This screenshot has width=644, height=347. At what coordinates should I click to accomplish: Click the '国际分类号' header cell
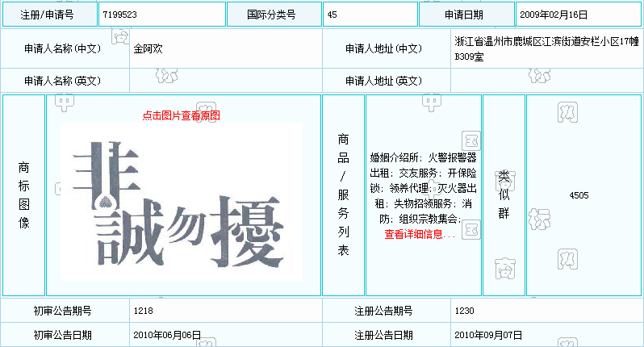pos(272,15)
